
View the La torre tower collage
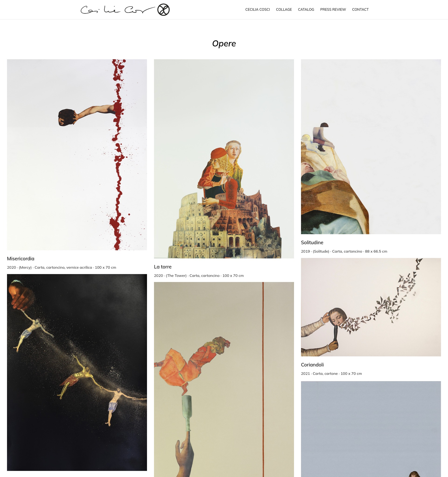[224, 159]
